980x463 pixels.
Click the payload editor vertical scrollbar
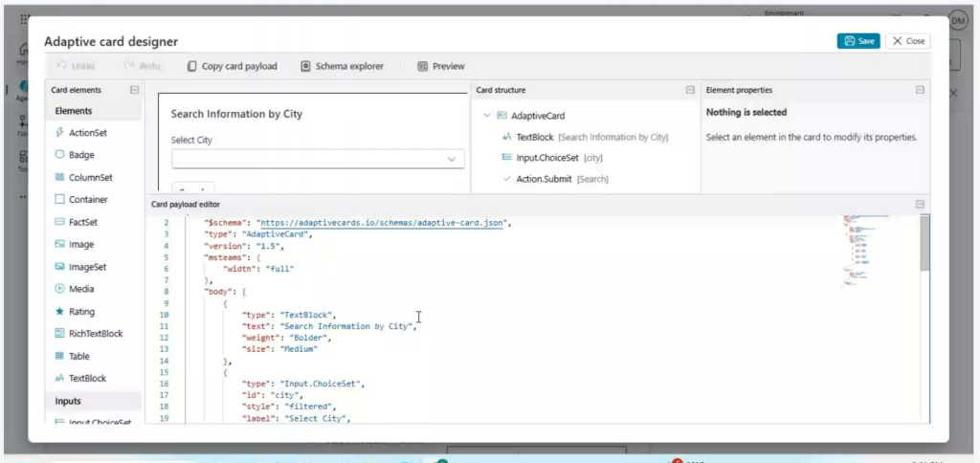click(x=924, y=244)
